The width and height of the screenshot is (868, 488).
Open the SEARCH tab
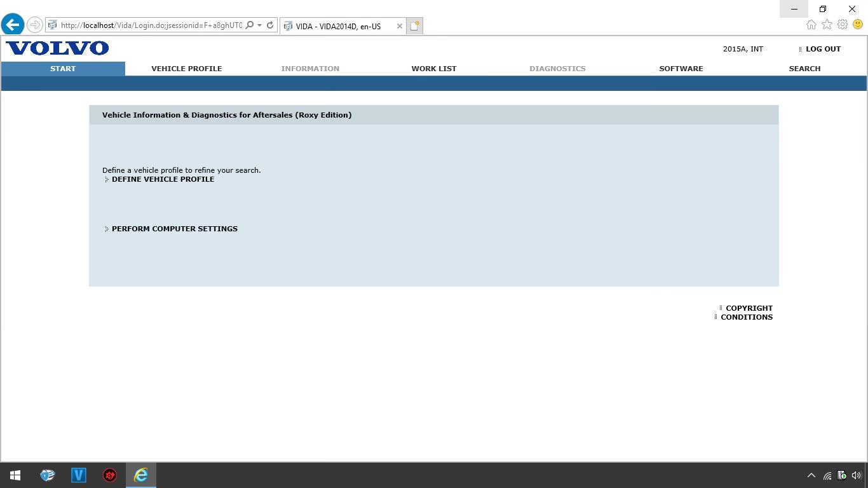pos(804,69)
